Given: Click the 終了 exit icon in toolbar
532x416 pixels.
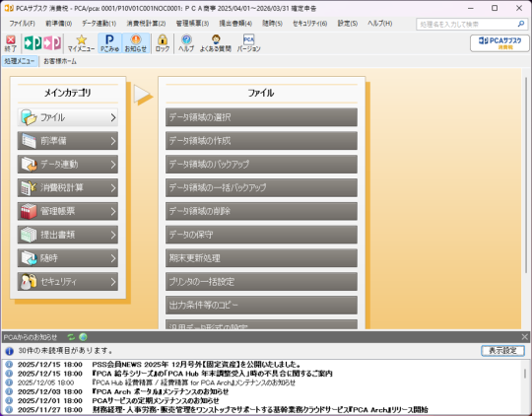Looking at the screenshot, I should click(11, 43).
